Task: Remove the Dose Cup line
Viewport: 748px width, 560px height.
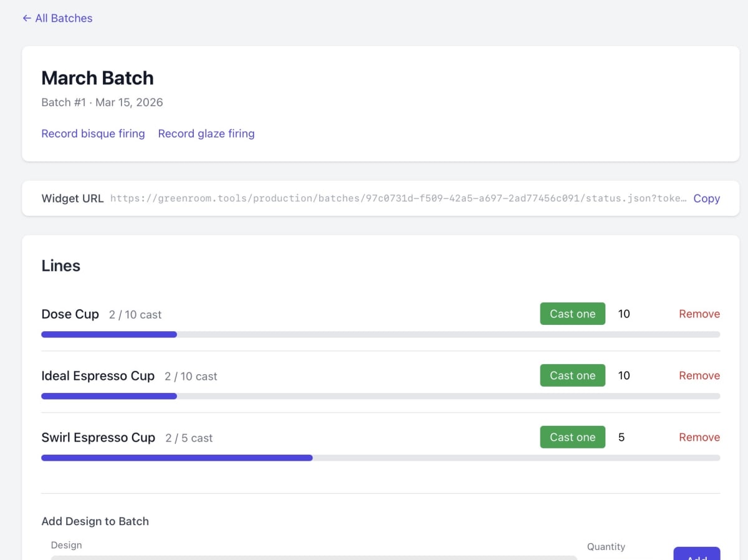Action: click(x=699, y=314)
